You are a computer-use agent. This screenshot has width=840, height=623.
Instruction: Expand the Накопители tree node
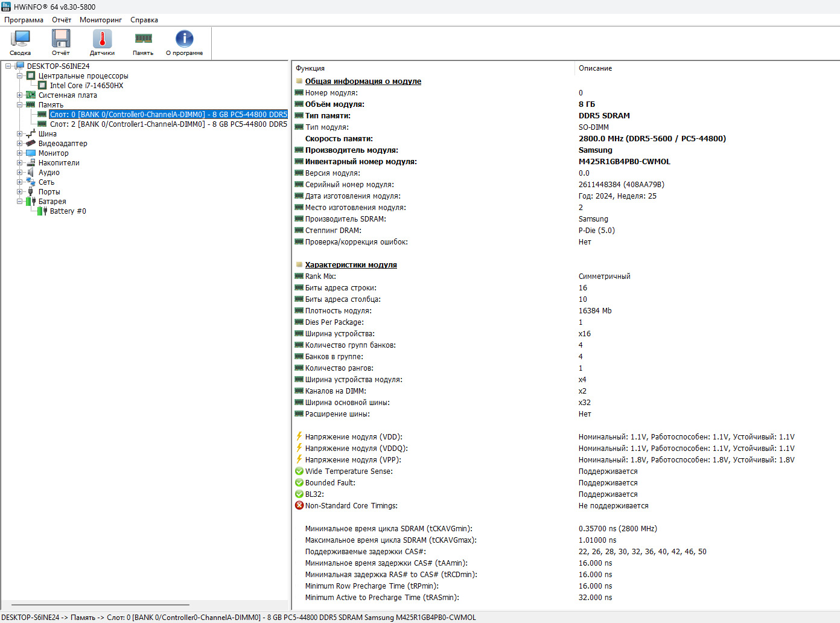[19, 163]
